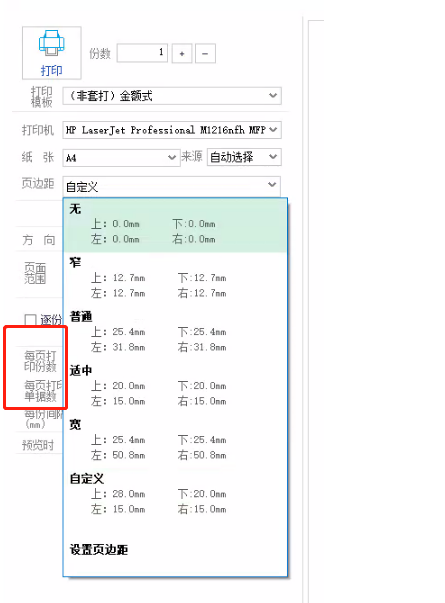Toggle the 逐份 collate checkbox
Screen dimensions: 445x603
tap(30, 320)
